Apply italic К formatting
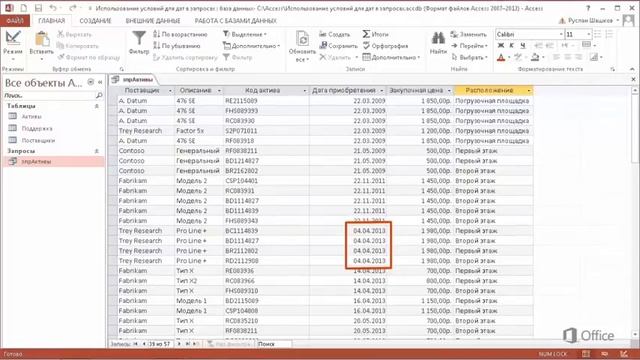 [x=511, y=45]
